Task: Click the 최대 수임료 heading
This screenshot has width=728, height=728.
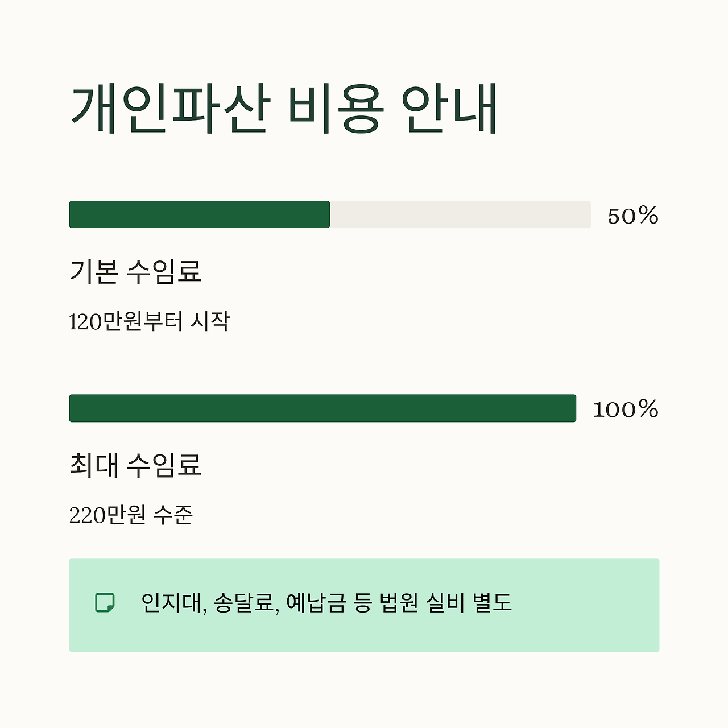Action: click(135, 465)
